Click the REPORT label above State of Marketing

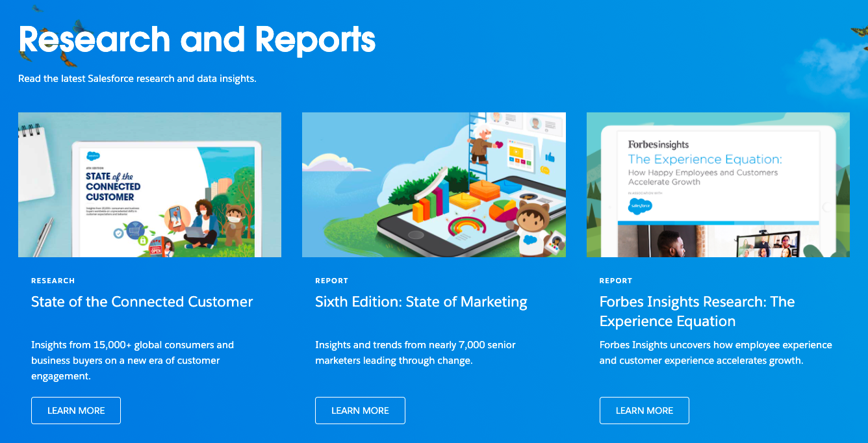tap(331, 280)
